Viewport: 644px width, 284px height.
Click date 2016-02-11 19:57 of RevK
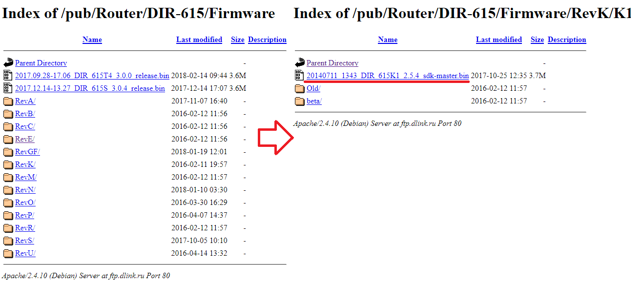click(x=199, y=164)
